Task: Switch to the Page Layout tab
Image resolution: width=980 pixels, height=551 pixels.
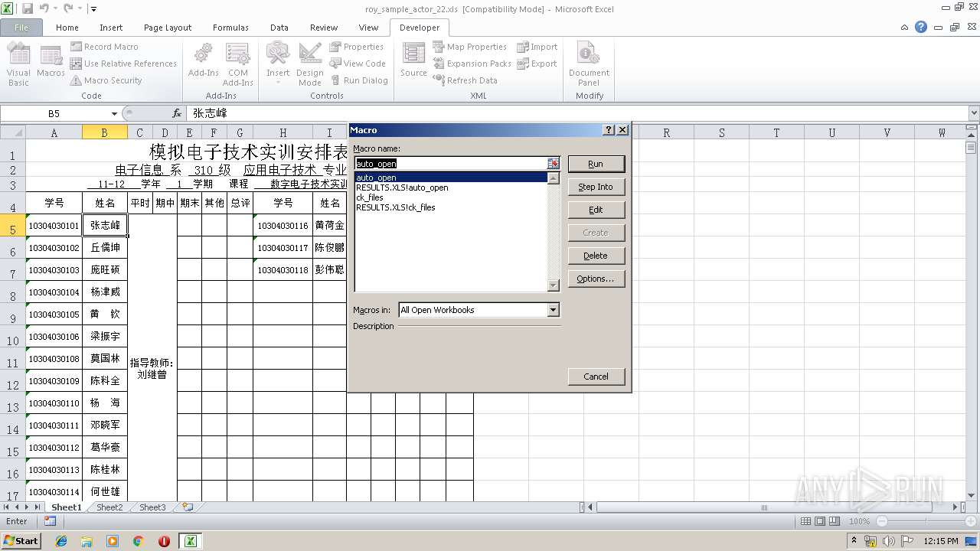Action: (168, 27)
